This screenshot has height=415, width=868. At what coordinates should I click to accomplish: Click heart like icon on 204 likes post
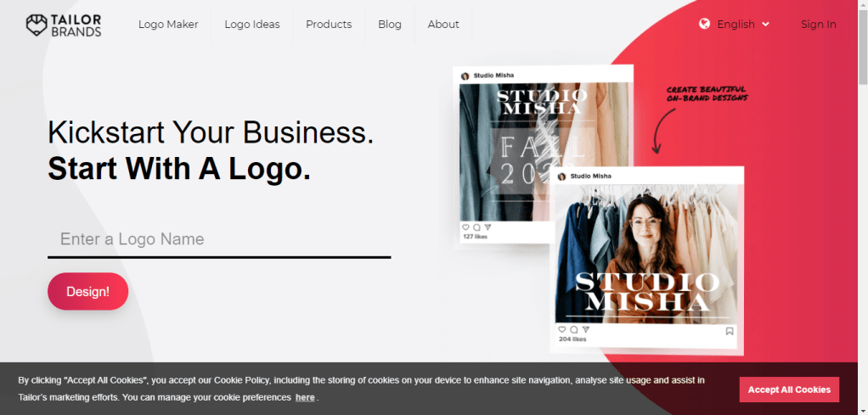click(562, 330)
